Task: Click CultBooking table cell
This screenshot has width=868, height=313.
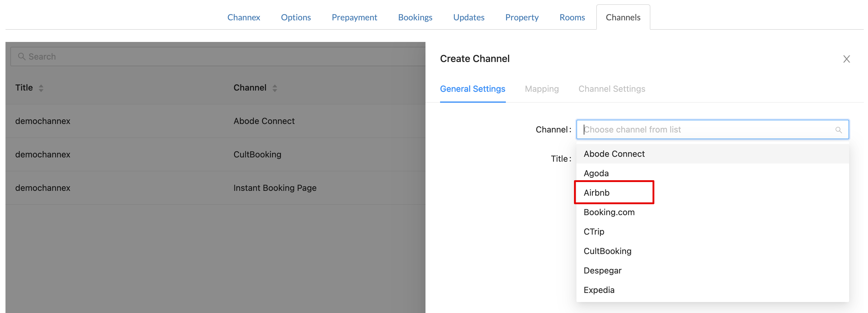Action: click(257, 154)
